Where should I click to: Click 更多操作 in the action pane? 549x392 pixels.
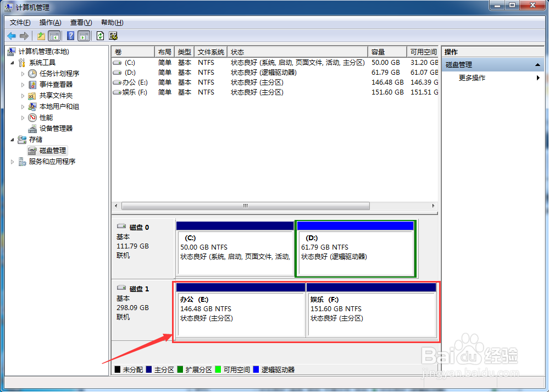[472, 78]
